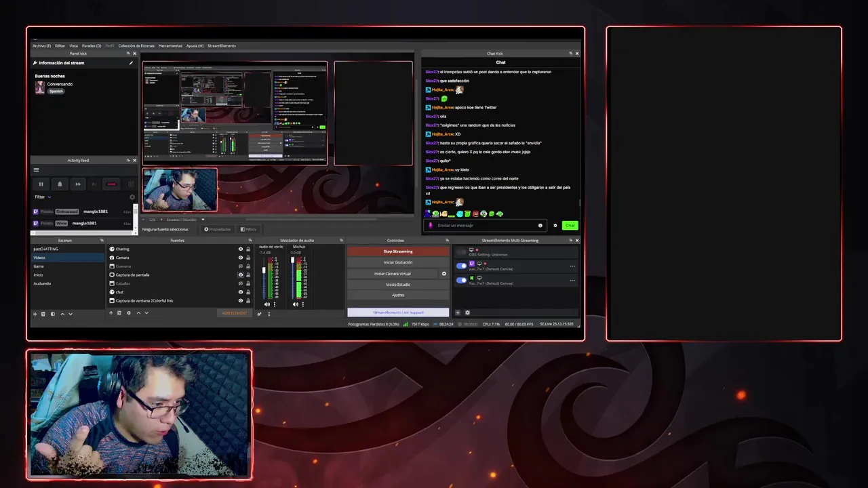Screen dimensions: 868x488
Task: Toggle Camara source visibility
Action: (241, 258)
